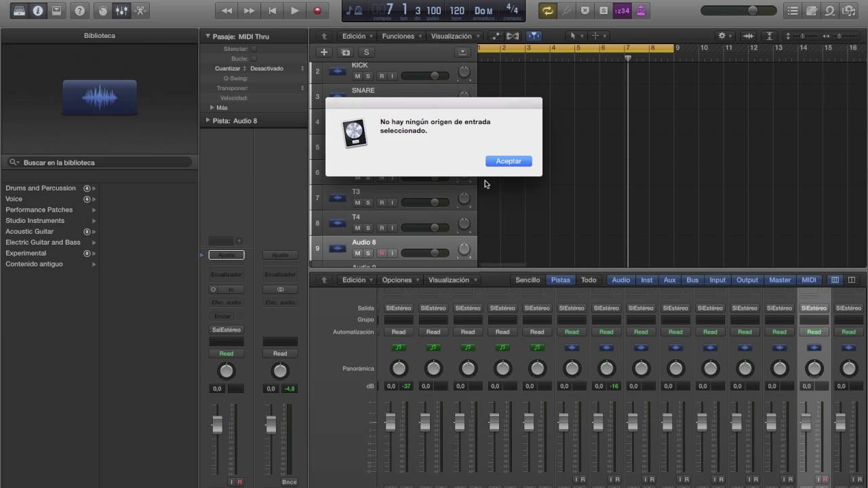Open the media Browsers icon
Image resolution: width=868 pixels, height=488 pixels.
tap(848, 11)
